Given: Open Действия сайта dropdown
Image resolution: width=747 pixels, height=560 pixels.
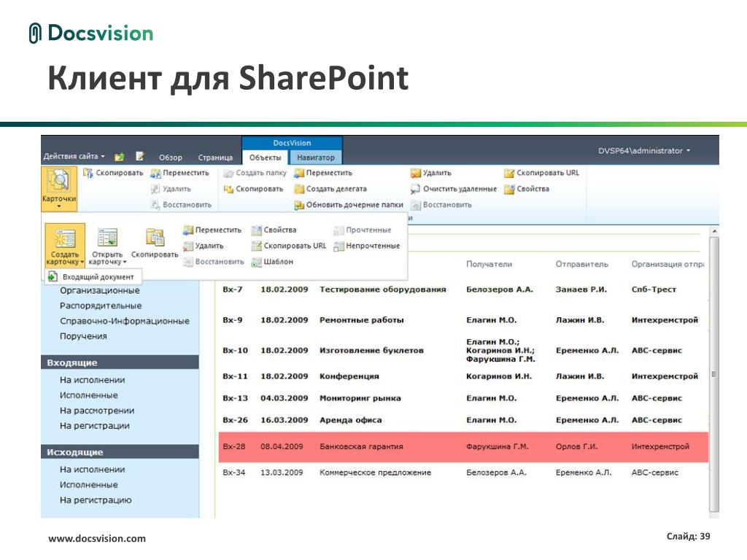Looking at the screenshot, I should point(74,156).
